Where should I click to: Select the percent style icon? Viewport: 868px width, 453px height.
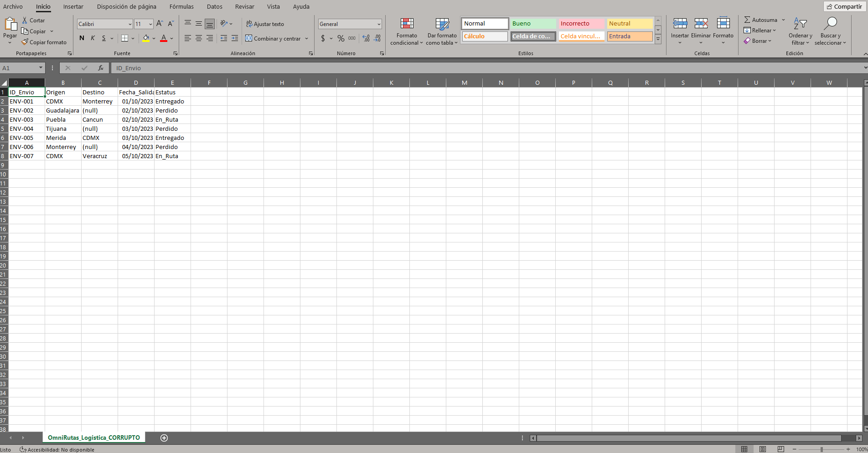tap(341, 39)
